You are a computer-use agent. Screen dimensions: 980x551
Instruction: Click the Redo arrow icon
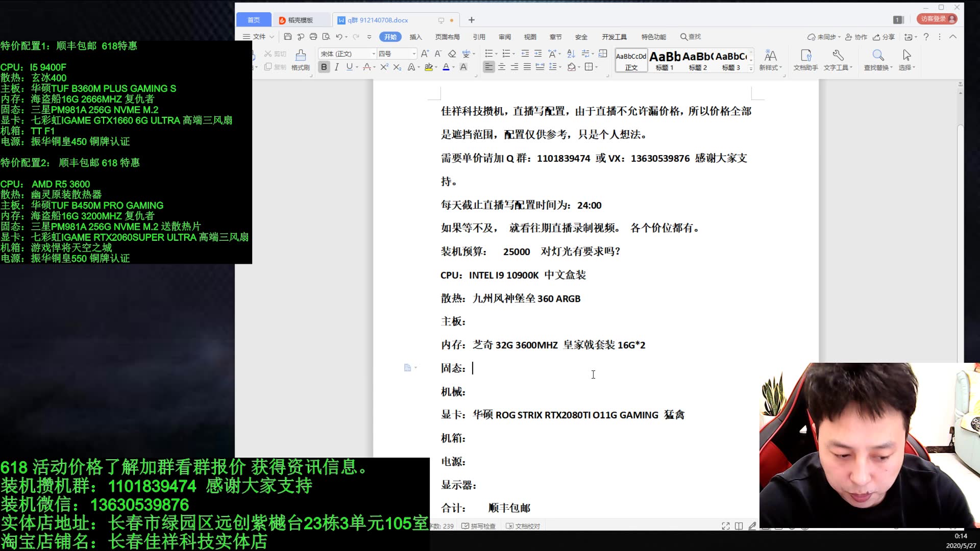coord(356,37)
